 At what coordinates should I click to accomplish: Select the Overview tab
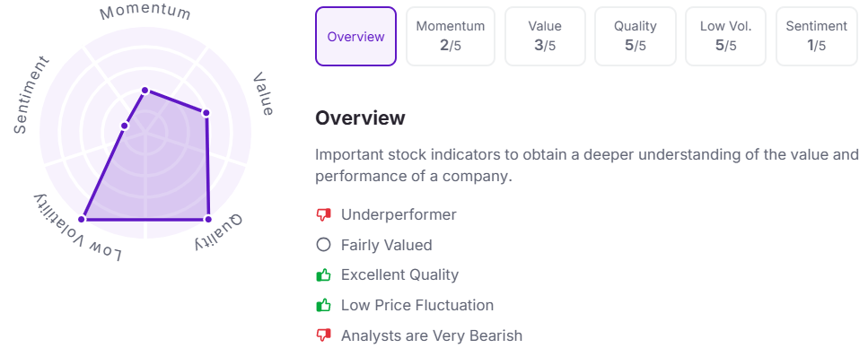tap(356, 37)
